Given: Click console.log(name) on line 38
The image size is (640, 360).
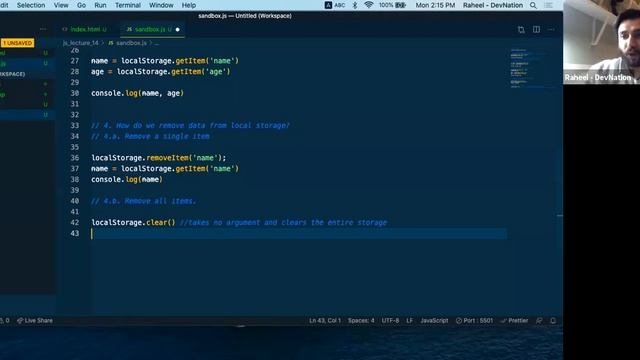Looking at the screenshot, I should tap(127, 179).
